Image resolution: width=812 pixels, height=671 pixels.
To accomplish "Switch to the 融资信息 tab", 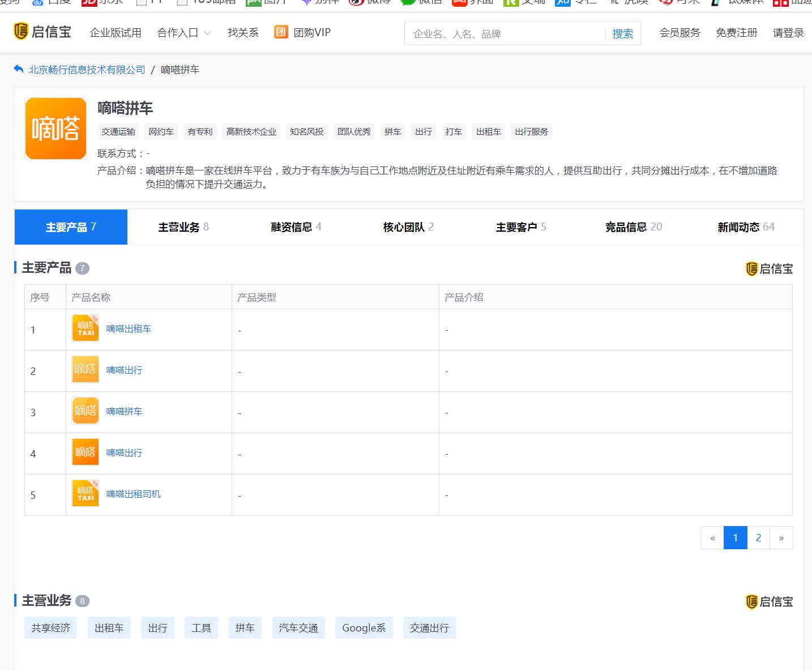I will pyautogui.click(x=296, y=227).
